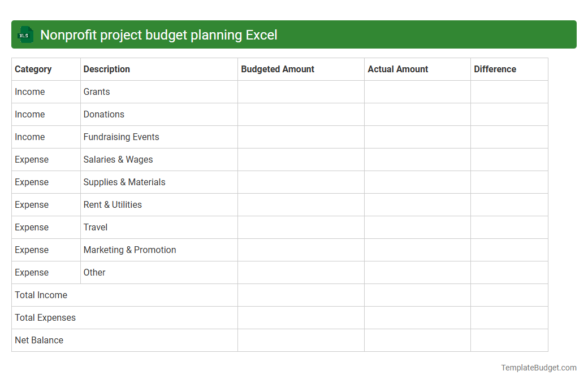The image size is (588, 384).
Task: Select the Net Balance row label
Action: pos(39,340)
